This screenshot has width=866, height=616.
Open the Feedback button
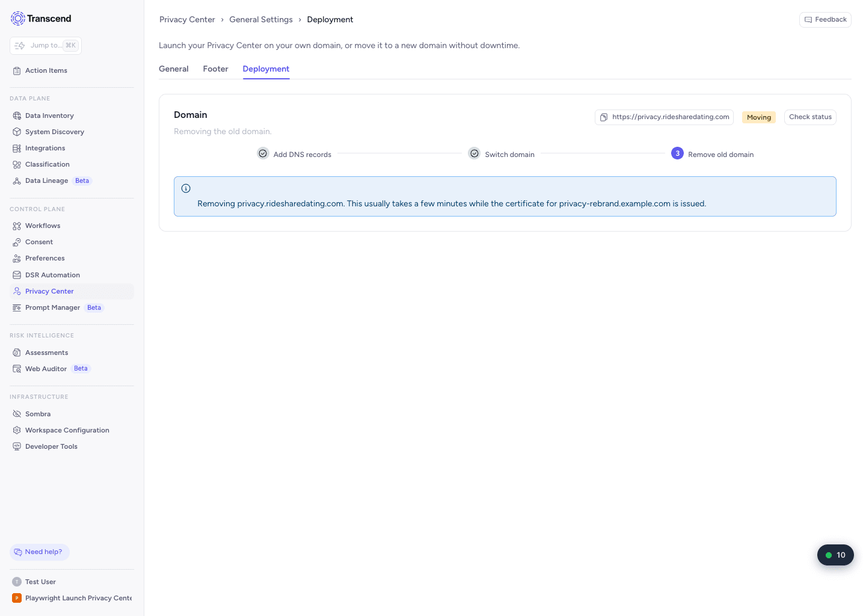click(825, 20)
